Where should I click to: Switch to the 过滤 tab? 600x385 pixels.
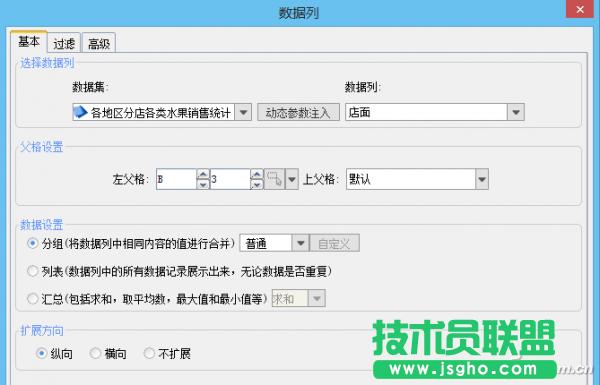[x=64, y=43]
